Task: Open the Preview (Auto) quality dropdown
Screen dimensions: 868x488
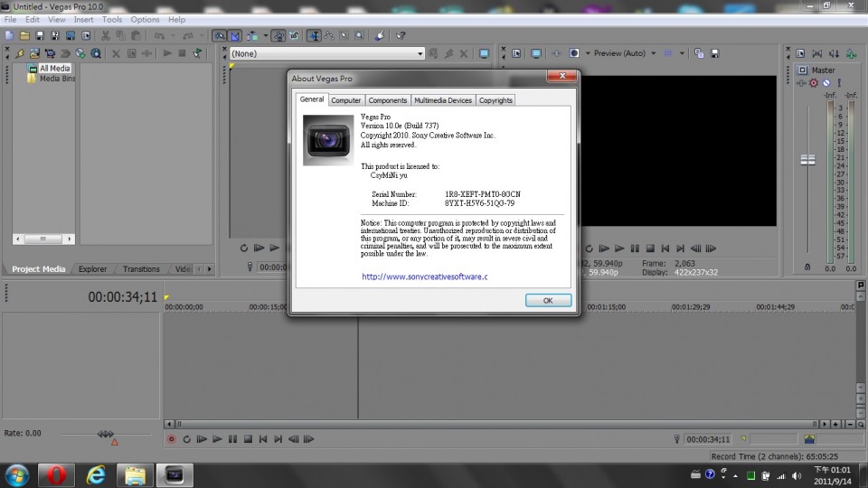Action: (x=653, y=53)
